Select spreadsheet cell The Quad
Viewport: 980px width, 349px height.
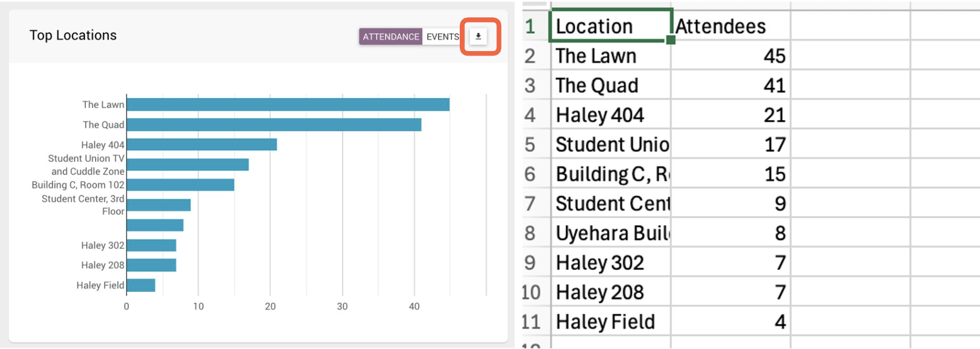point(611,85)
